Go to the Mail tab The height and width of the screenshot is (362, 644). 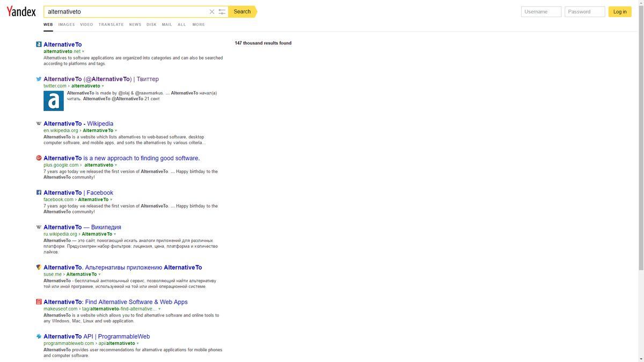[x=167, y=25]
